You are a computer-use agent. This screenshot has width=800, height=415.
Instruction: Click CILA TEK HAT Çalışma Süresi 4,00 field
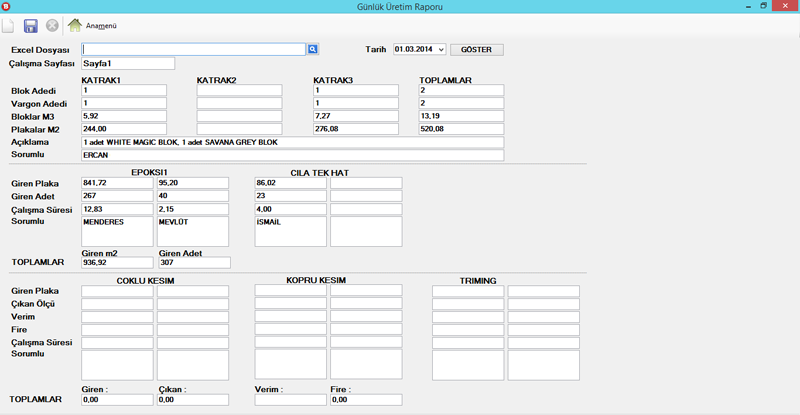(290, 209)
